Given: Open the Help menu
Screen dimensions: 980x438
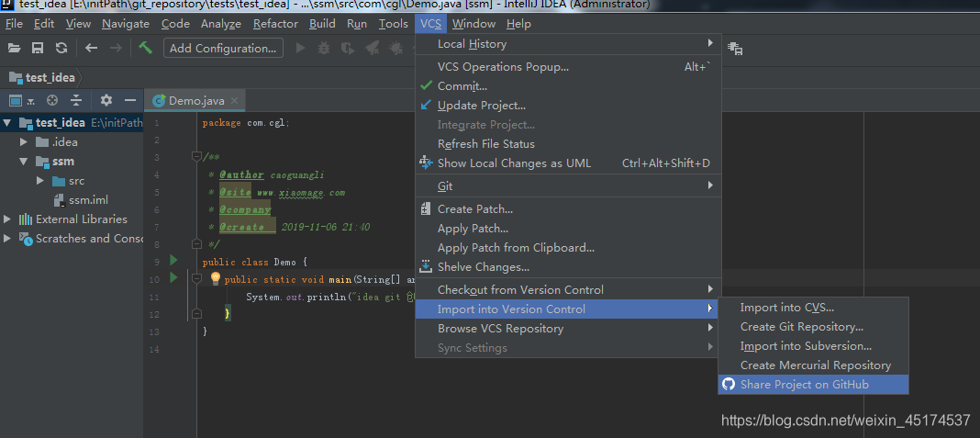Looking at the screenshot, I should (518, 24).
